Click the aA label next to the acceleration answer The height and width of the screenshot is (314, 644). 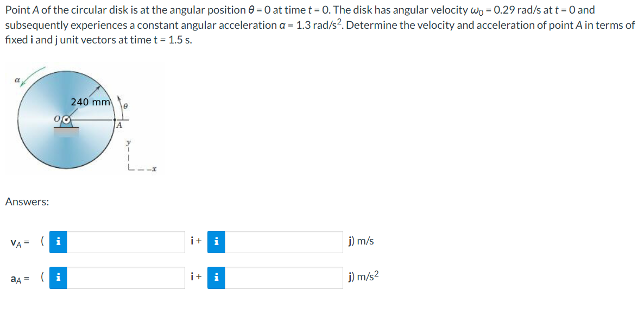17,278
